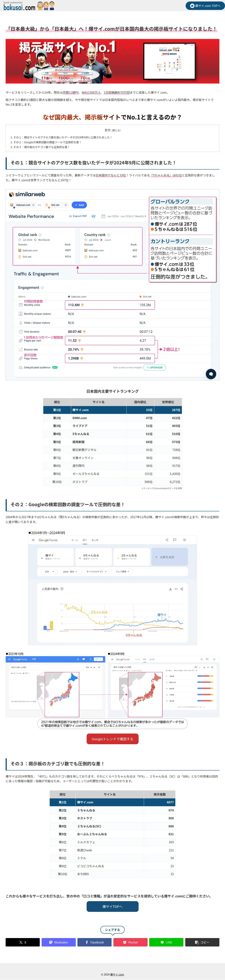Click the 4077 board count cell
The width and height of the screenshot is (225, 980).
coord(160,802)
